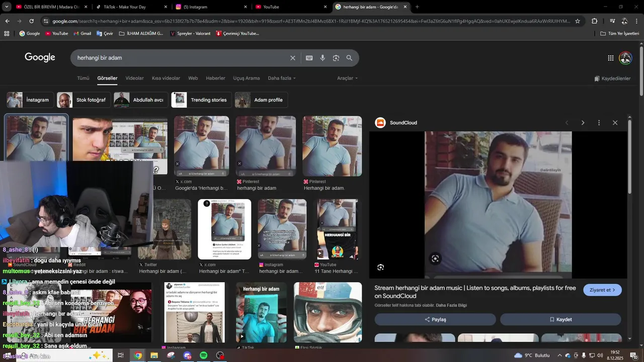Open Discord from the taskbar
The height and width of the screenshot is (362, 644).
(x=187, y=355)
